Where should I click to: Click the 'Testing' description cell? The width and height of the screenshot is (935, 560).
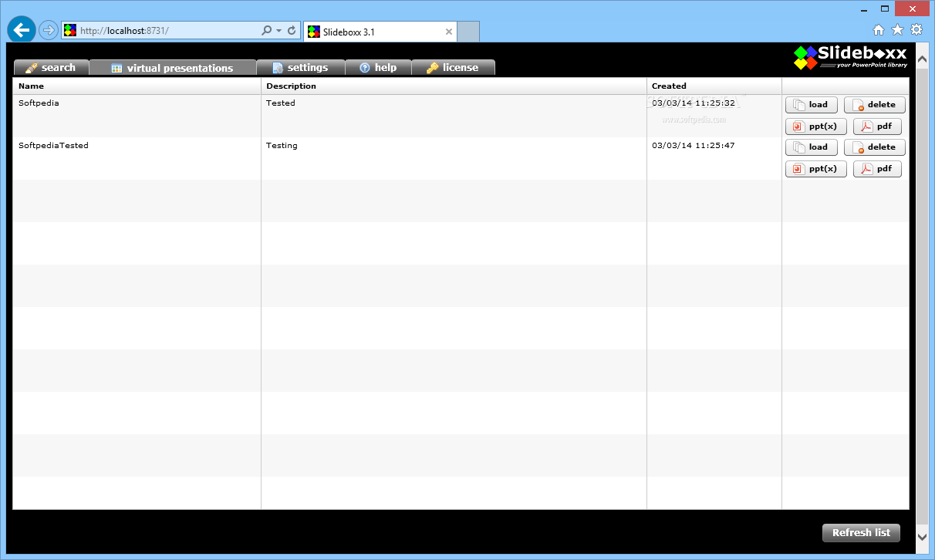282,145
